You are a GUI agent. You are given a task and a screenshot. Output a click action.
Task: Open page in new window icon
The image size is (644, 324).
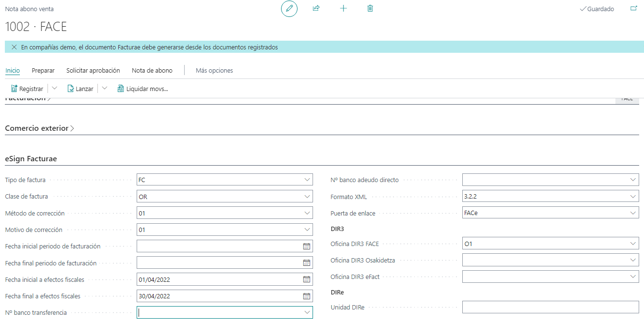[633, 9]
